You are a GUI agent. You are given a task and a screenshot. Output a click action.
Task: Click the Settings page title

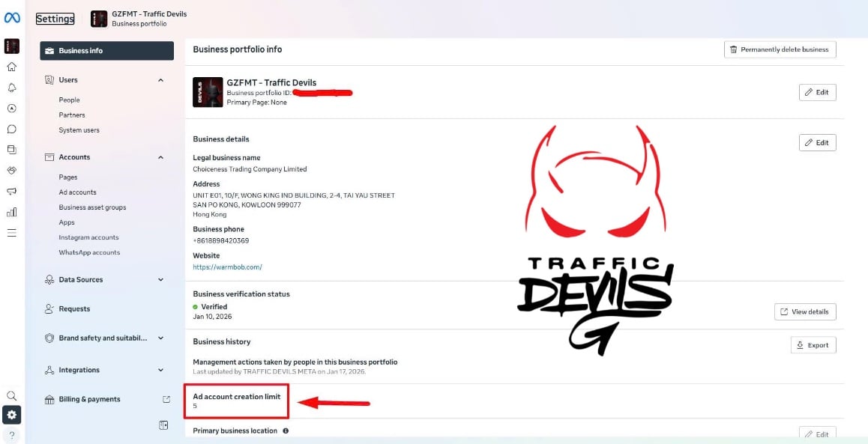pos(55,19)
